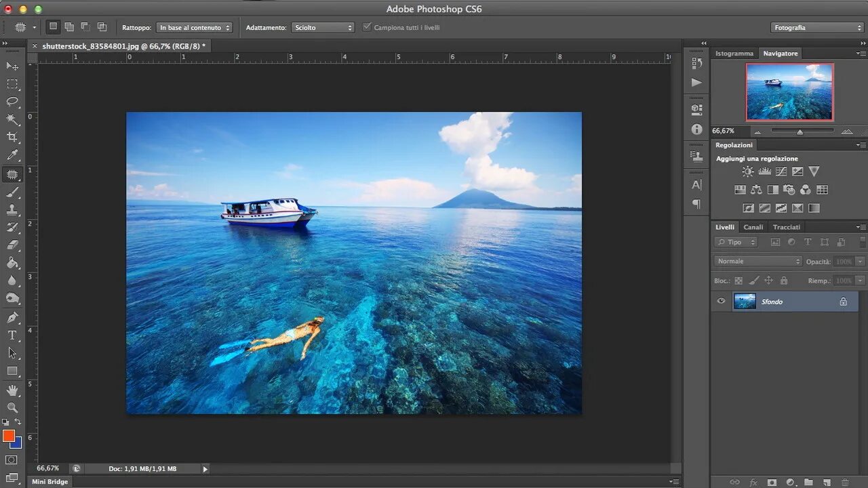Click the Navigatore preview thumbnail
This screenshot has width=868, height=488.
789,92
